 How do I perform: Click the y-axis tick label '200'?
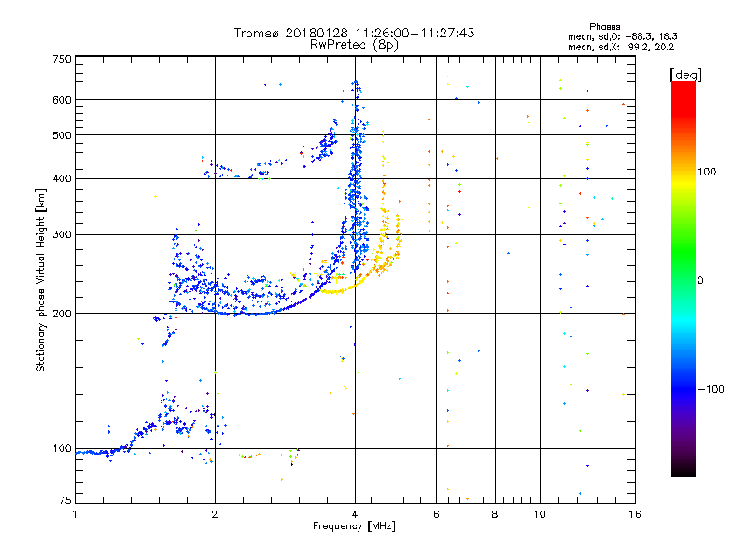click(x=62, y=314)
